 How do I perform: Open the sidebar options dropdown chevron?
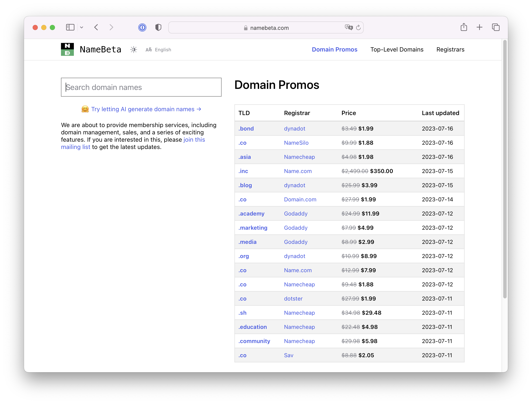(x=82, y=27)
